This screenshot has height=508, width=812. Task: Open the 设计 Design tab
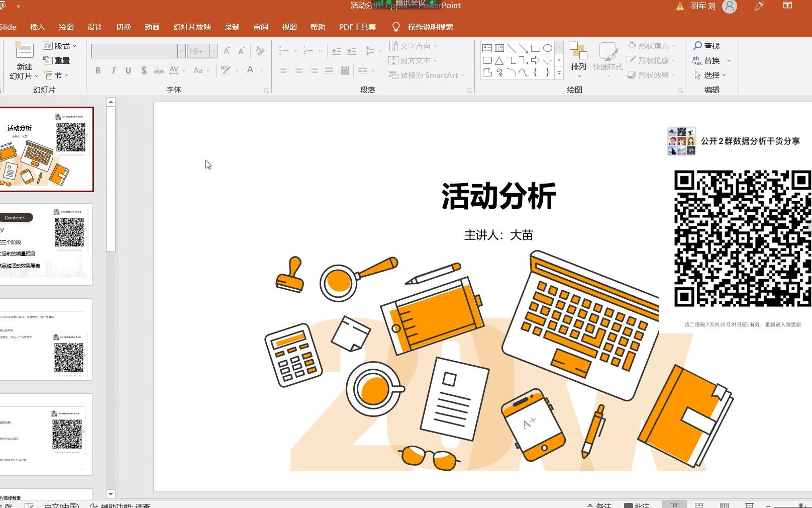[94, 27]
